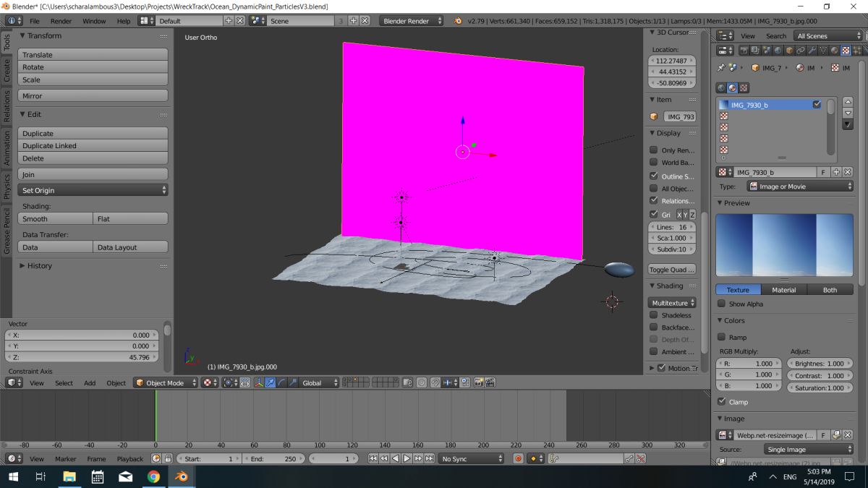Show material textures icon
868x488 pixels.
pyautogui.click(x=733, y=88)
